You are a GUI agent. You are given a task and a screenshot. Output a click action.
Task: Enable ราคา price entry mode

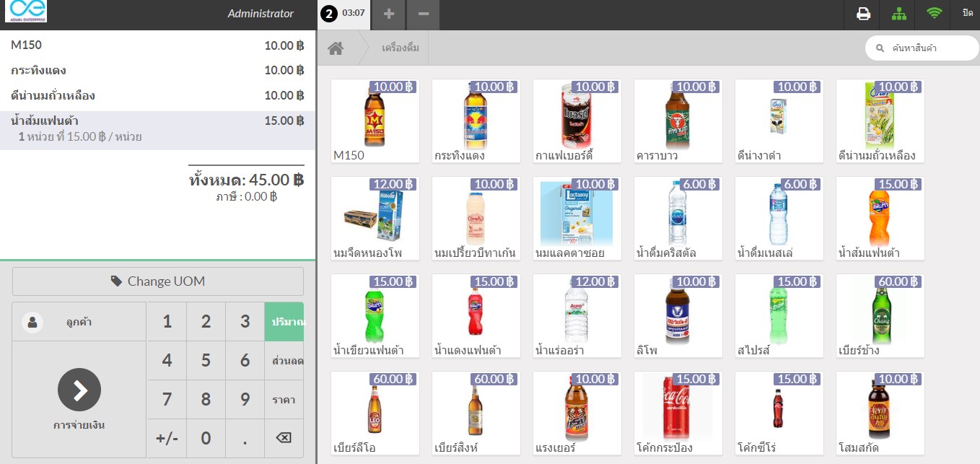(284, 399)
